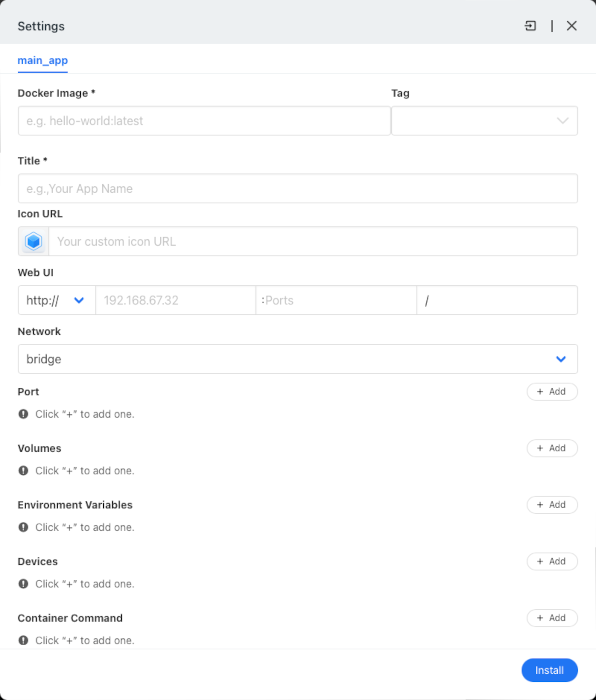Focus the Docker Image input field

click(x=204, y=121)
